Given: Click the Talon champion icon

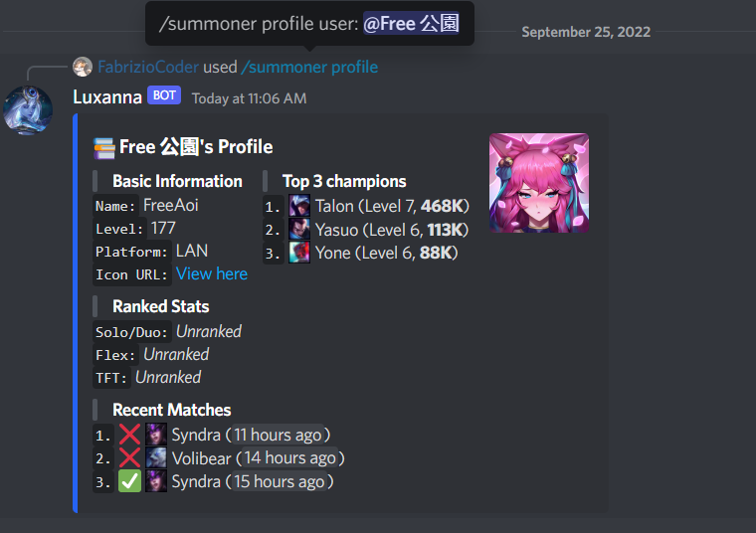Looking at the screenshot, I should [299, 205].
